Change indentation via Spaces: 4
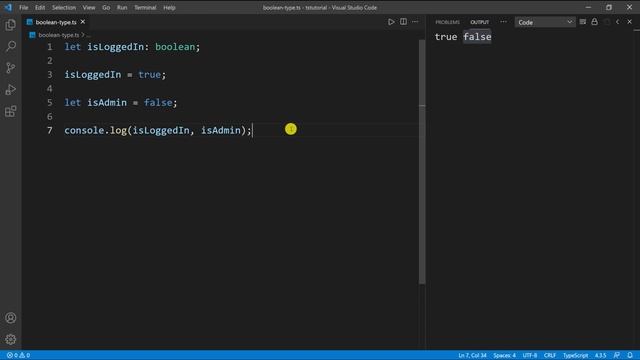The image size is (640, 360). [x=504, y=356]
